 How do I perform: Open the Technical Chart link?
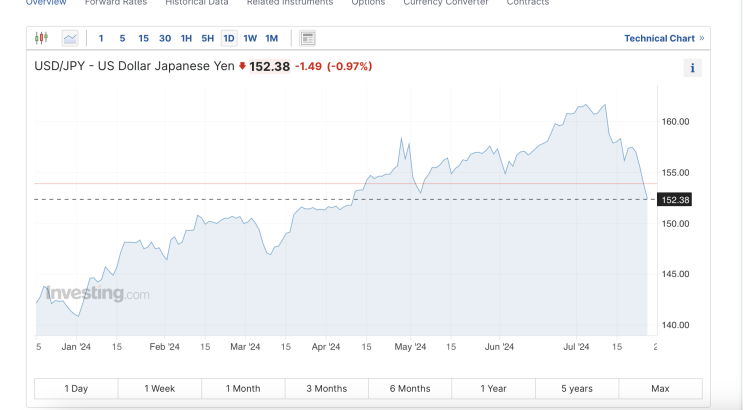click(659, 38)
